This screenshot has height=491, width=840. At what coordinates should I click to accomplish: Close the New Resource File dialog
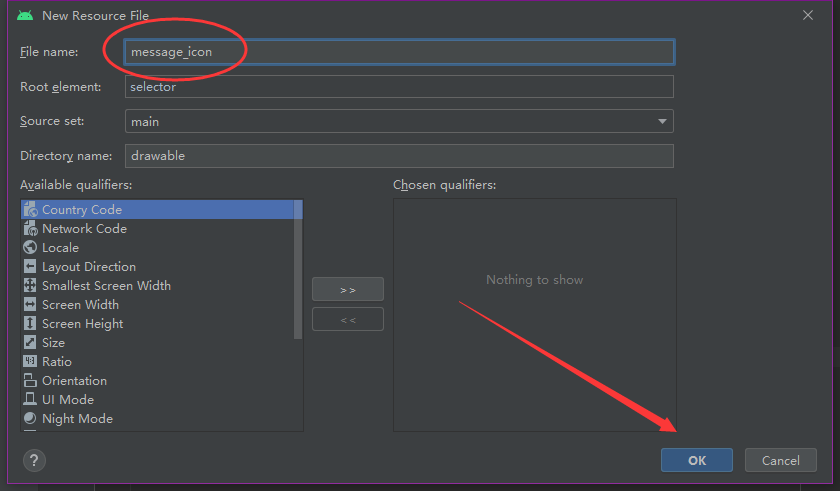[x=808, y=16]
